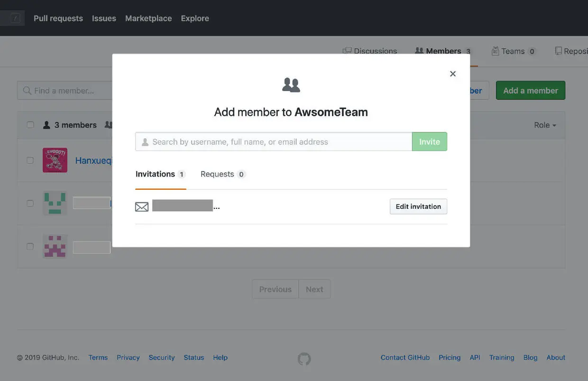This screenshot has width=588, height=381.
Task: Open the About footer link
Action: point(556,357)
